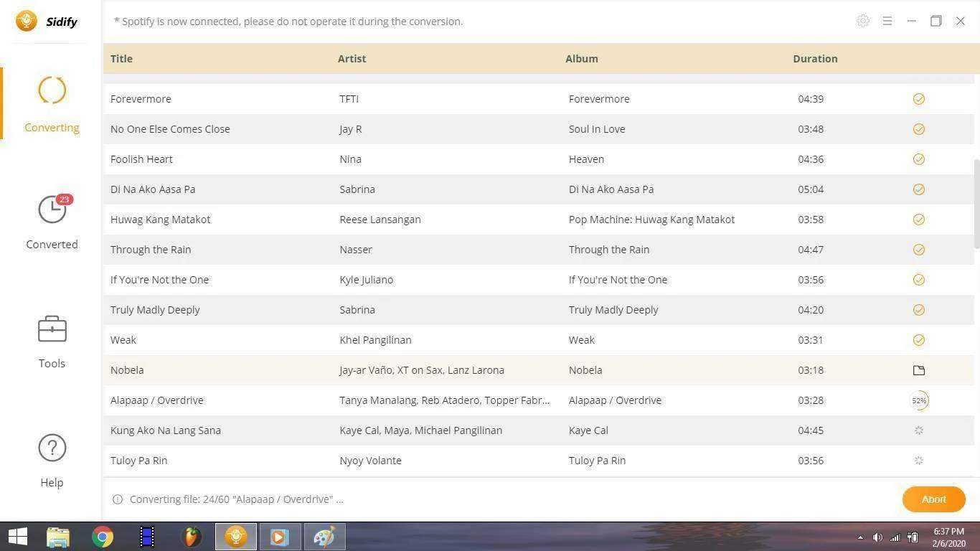Screen dimensions: 980x551
Task: Select the Nobela track title
Action: [x=127, y=370]
